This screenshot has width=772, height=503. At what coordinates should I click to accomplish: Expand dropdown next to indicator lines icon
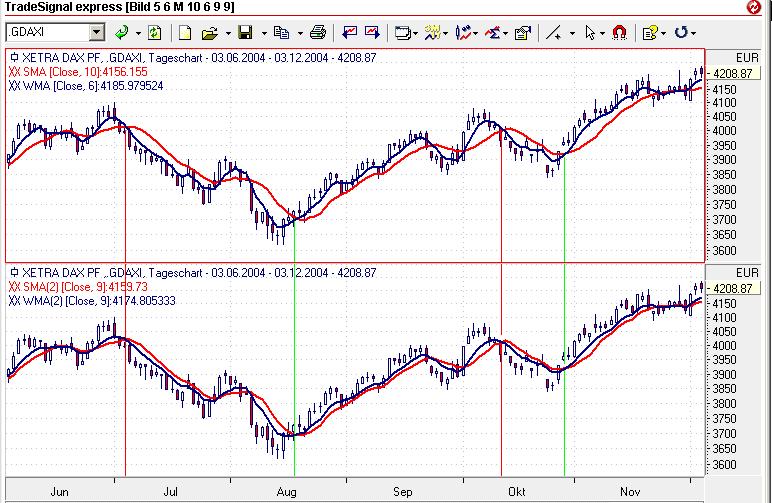click(x=446, y=33)
